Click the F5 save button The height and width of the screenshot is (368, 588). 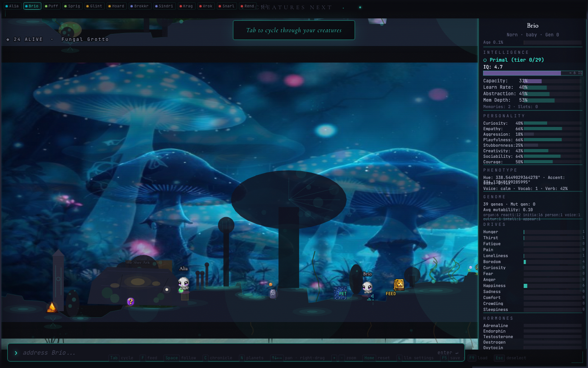[x=450, y=357]
